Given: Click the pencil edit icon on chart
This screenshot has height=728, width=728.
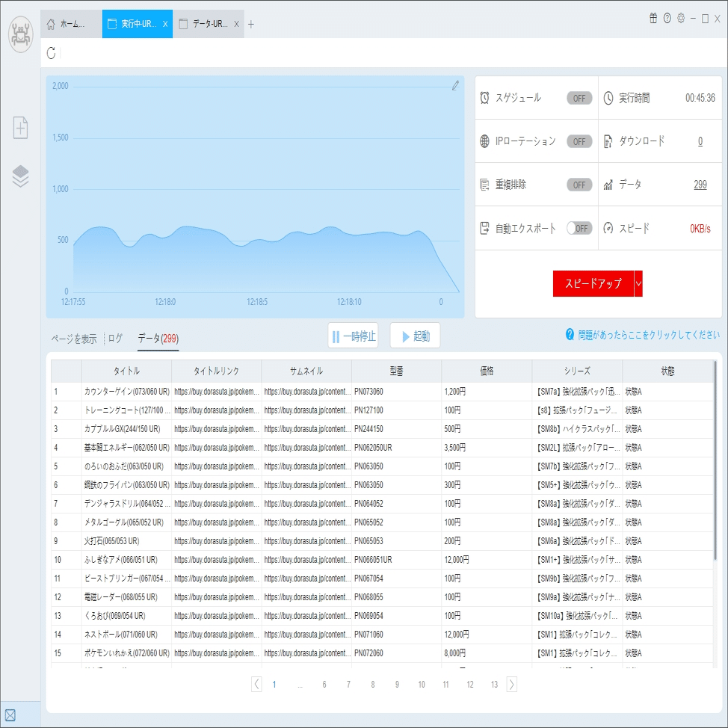Looking at the screenshot, I should click(455, 85).
